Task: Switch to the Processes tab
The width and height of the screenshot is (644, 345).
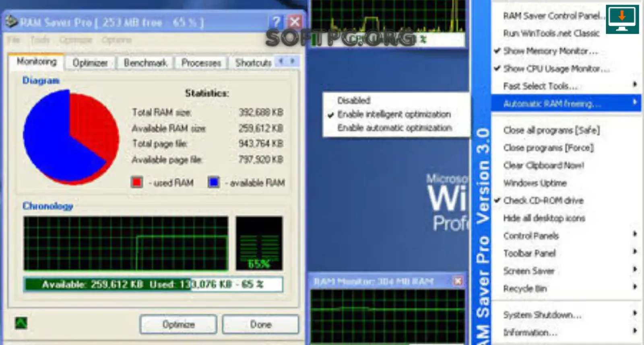Action: [x=201, y=63]
